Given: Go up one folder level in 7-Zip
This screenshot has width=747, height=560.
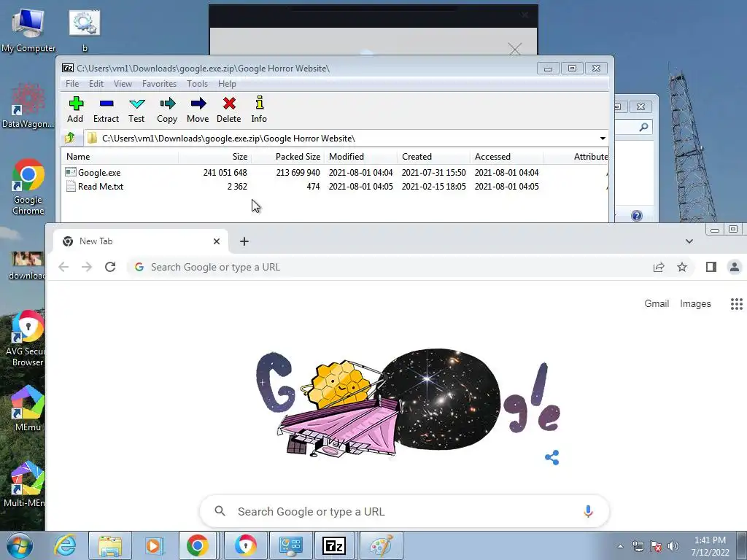Looking at the screenshot, I should coord(70,138).
